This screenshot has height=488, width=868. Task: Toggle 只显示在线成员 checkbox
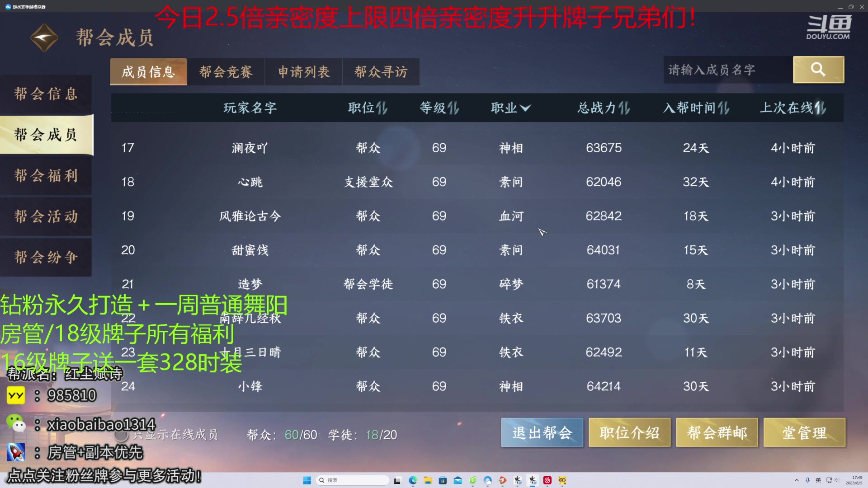click(121, 435)
